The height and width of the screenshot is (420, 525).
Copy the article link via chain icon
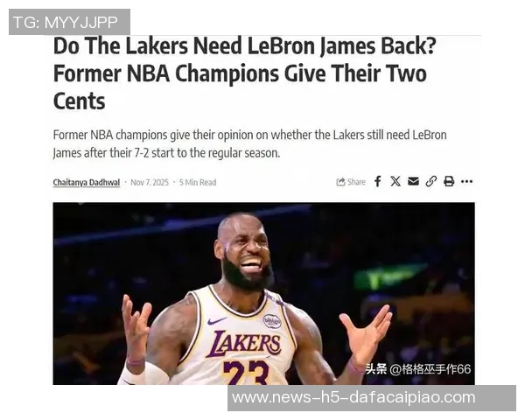point(430,181)
